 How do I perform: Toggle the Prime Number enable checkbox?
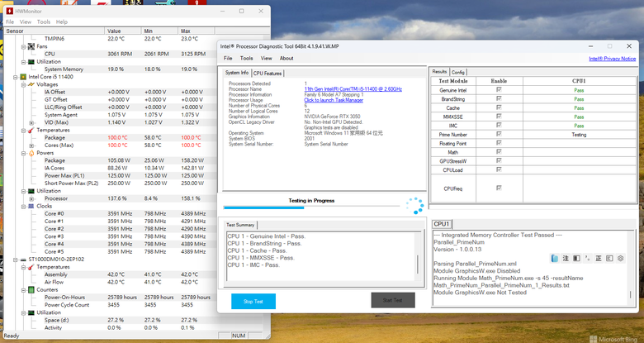[x=499, y=134]
